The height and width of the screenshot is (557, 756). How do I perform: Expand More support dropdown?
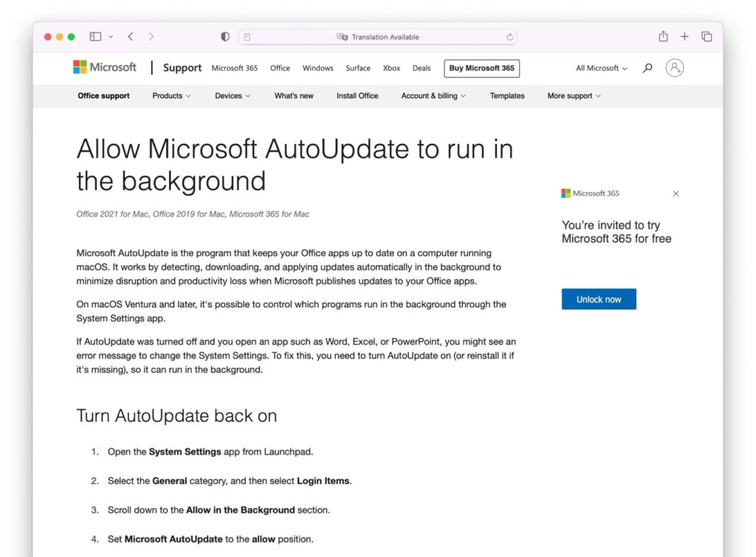coord(574,96)
